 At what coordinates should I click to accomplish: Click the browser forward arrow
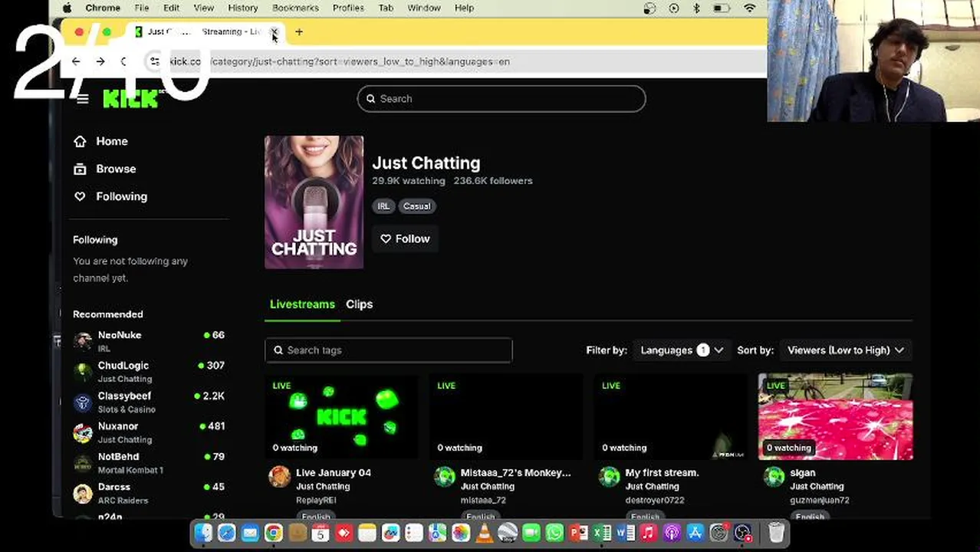click(100, 61)
